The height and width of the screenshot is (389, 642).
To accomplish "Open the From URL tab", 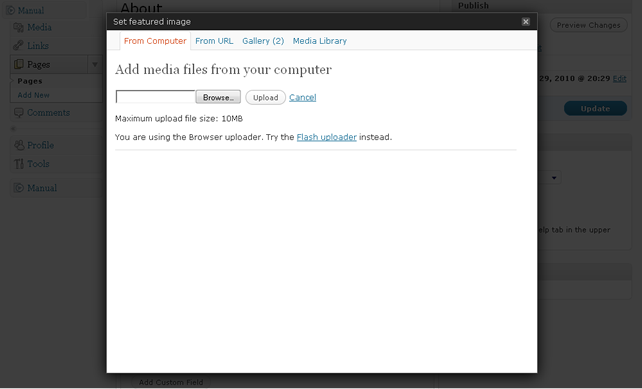I will [214, 41].
